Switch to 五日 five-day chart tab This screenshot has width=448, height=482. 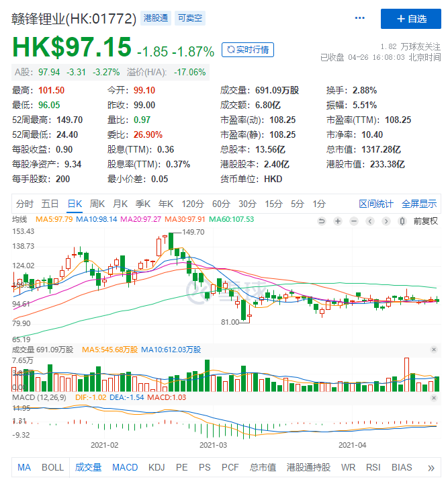pyautogui.click(x=50, y=204)
